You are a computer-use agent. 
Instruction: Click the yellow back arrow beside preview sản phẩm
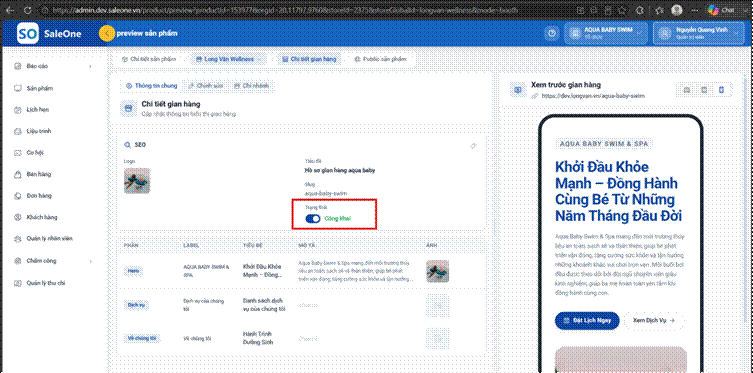(x=107, y=33)
